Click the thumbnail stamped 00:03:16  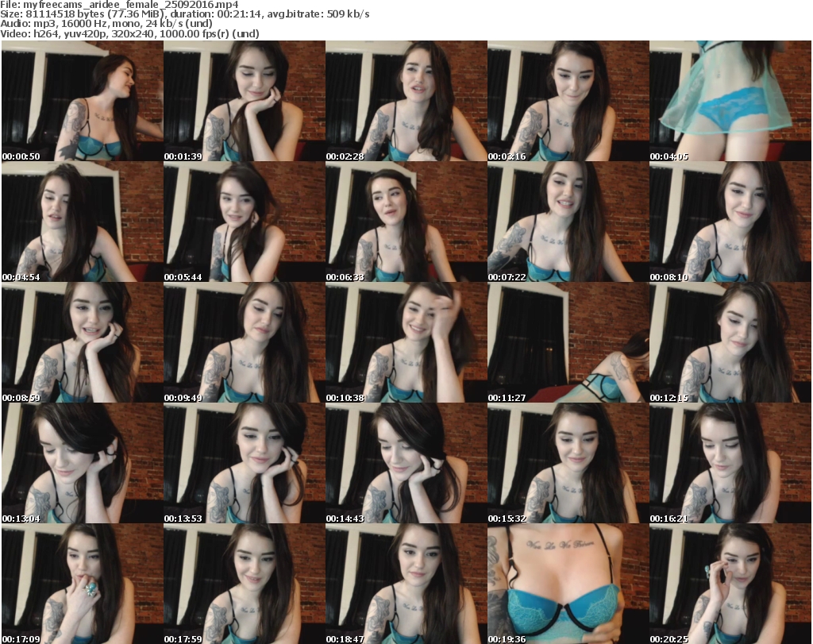pos(568,101)
